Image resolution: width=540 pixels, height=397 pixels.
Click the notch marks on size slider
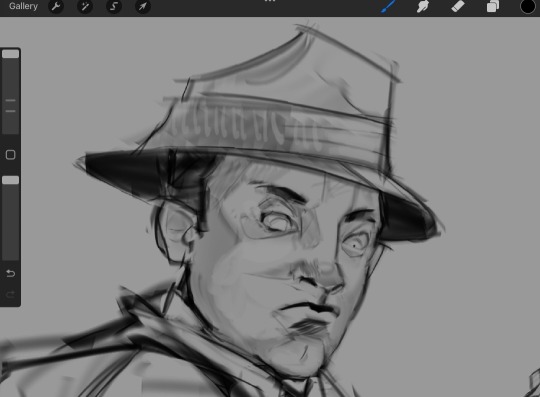tap(10, 106)
